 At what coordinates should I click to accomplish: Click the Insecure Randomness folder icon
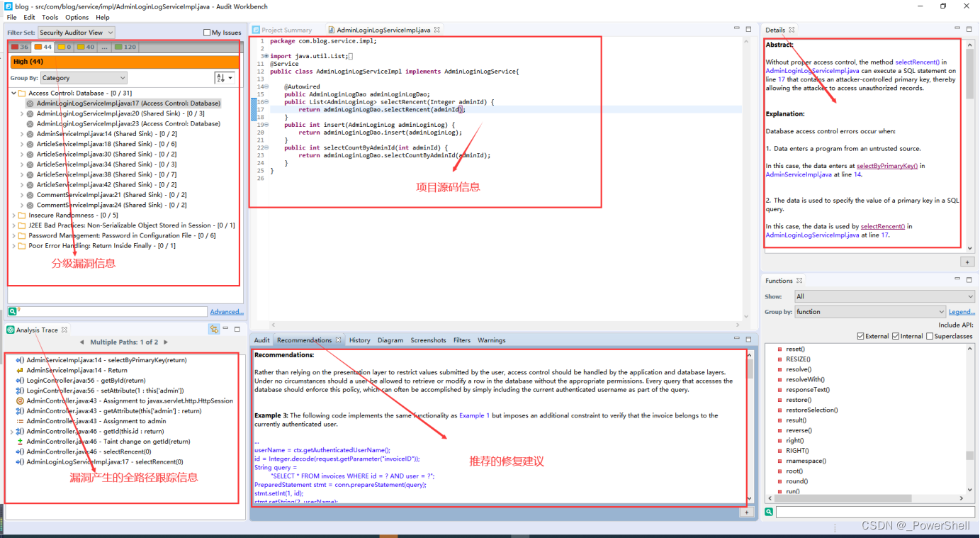point(22,215)
